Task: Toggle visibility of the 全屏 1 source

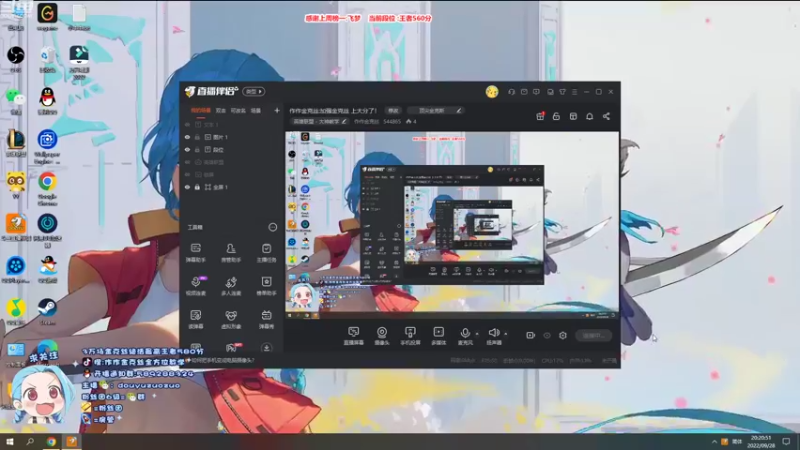Action: pyautogui.click(x=187, y=187)
